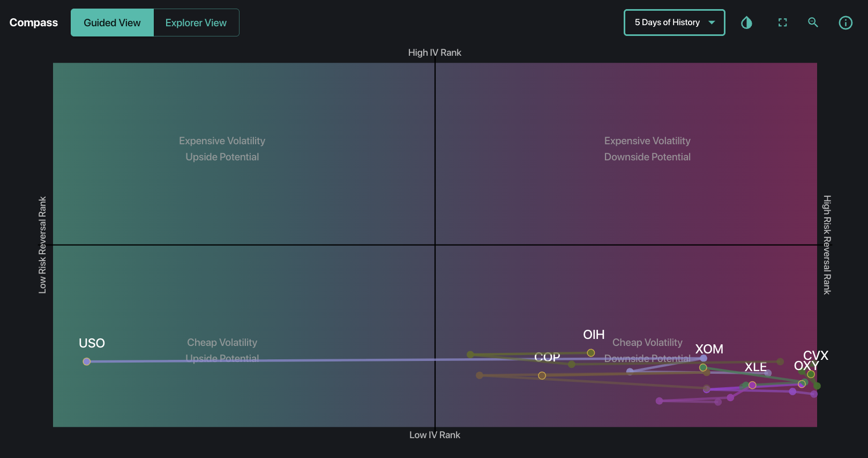Click the Low IV Rank axis label
Screen dimensions: 868x458
435,435
